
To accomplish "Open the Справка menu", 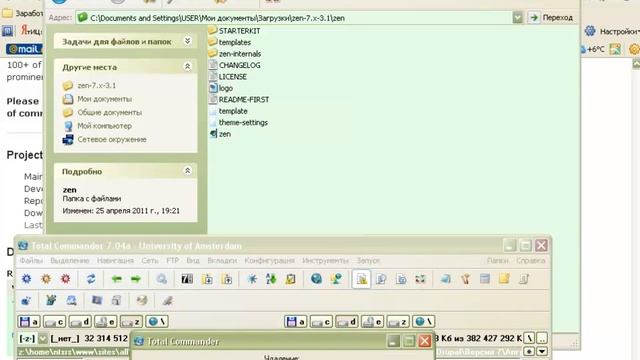I will 531,260.
